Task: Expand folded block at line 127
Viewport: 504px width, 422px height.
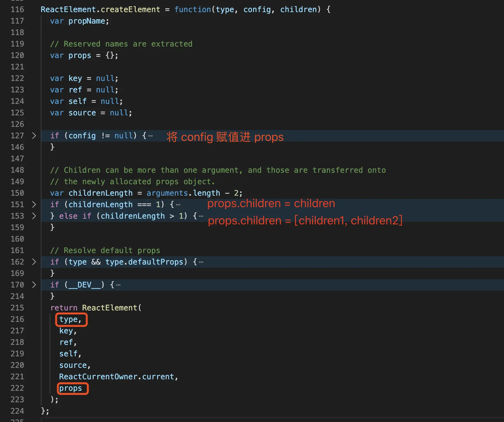Action: click(34, 136)
